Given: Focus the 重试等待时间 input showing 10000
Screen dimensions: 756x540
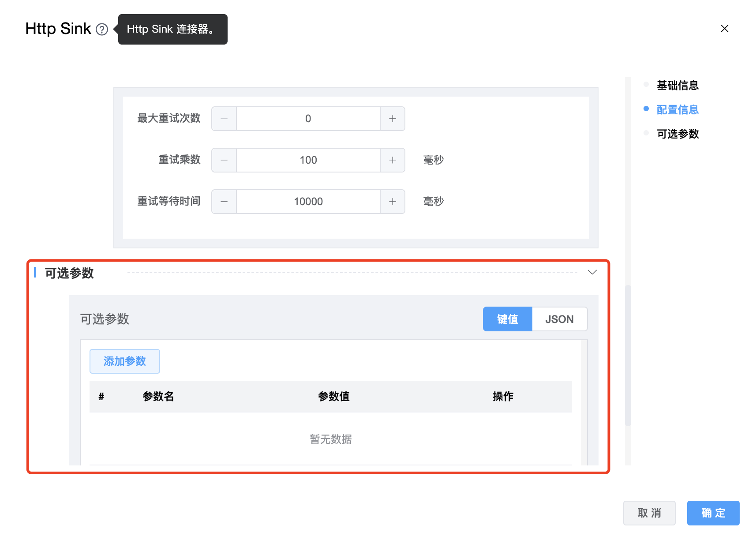Looking at the screenshot, I should click(x=308, y=202).
